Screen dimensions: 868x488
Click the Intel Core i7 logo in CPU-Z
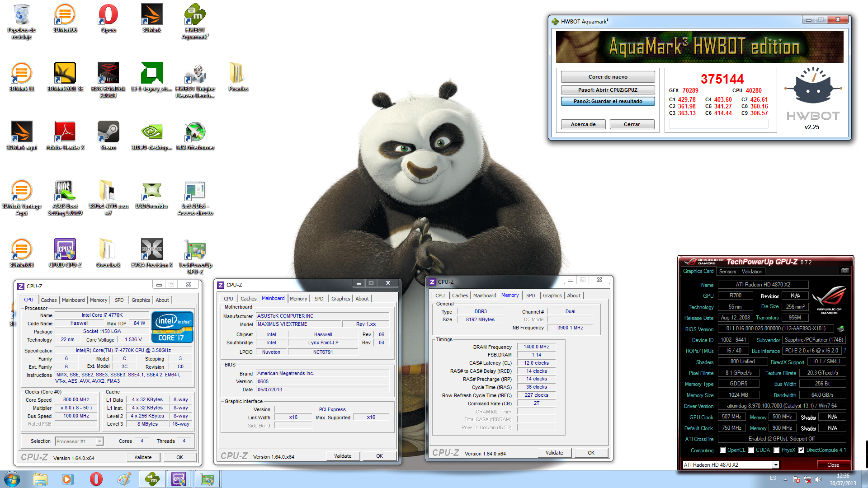click(x=172, y=327)
